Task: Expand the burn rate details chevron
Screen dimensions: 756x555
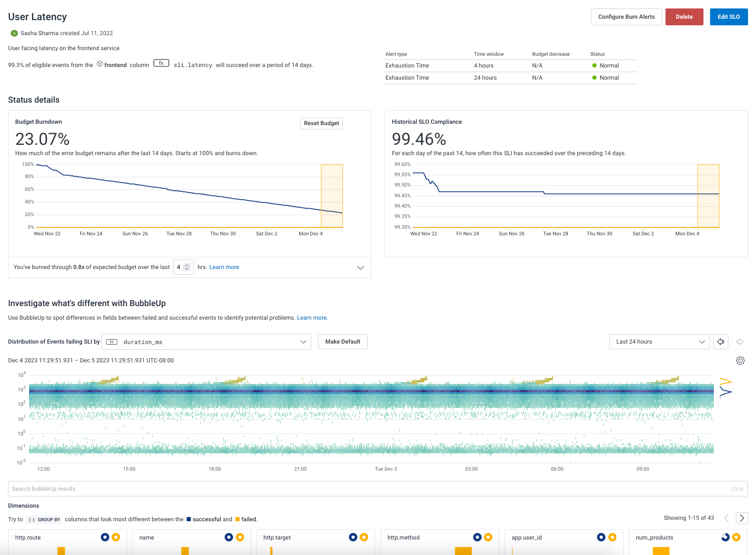Action: 361,268
